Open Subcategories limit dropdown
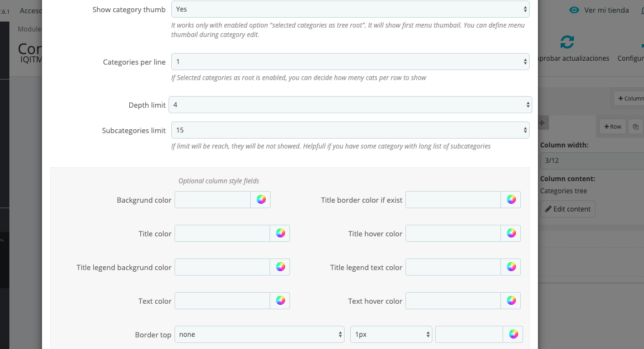Screen dimensions: 644x349 pyautogui.click(x=350, y=130)
